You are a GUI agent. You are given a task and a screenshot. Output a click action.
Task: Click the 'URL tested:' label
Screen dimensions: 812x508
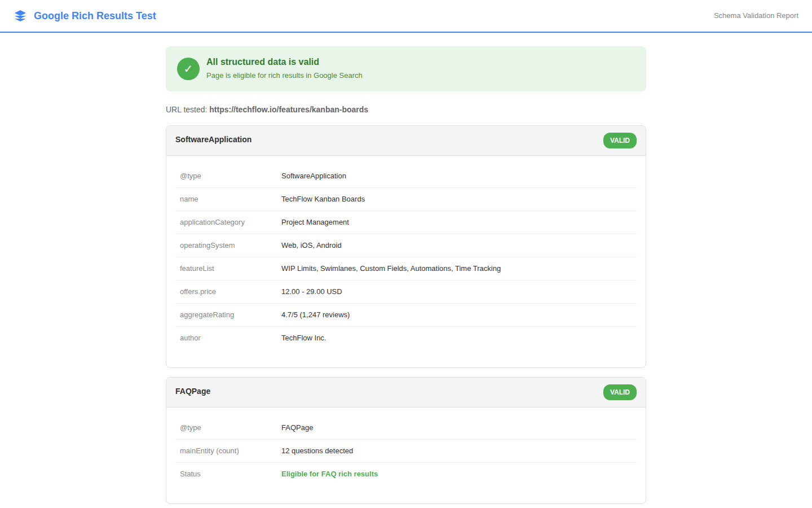(187, 110)
